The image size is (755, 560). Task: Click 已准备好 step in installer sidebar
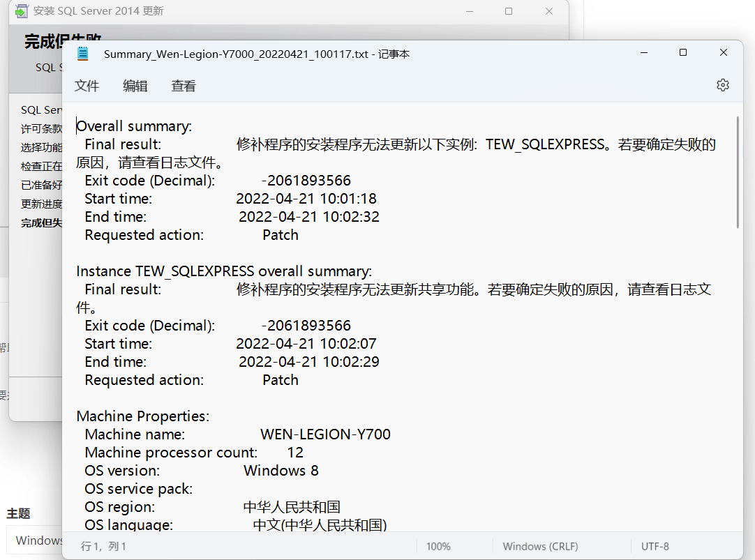pos(41,186)
